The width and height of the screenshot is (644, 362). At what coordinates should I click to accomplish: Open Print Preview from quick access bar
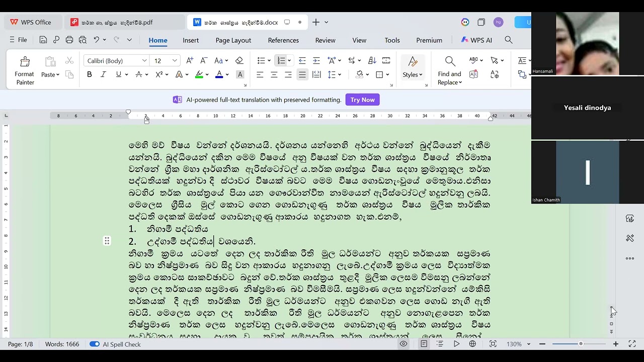[x=83, y=40]
